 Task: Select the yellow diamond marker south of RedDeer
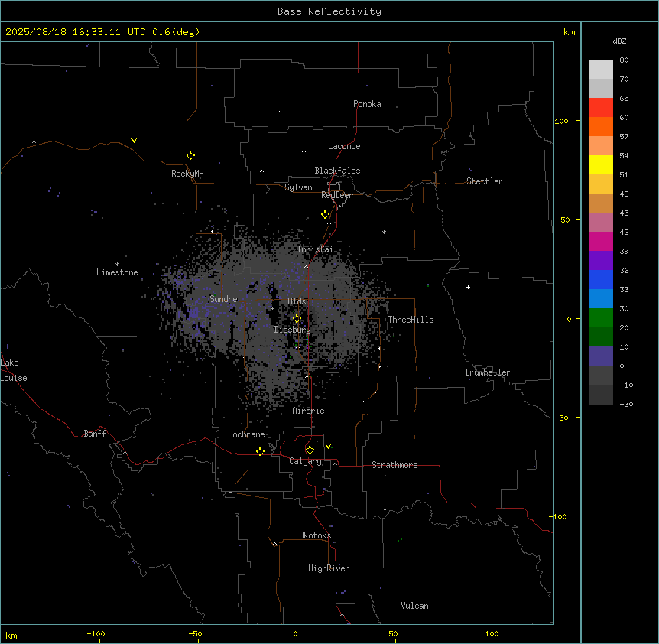(325, 215)
